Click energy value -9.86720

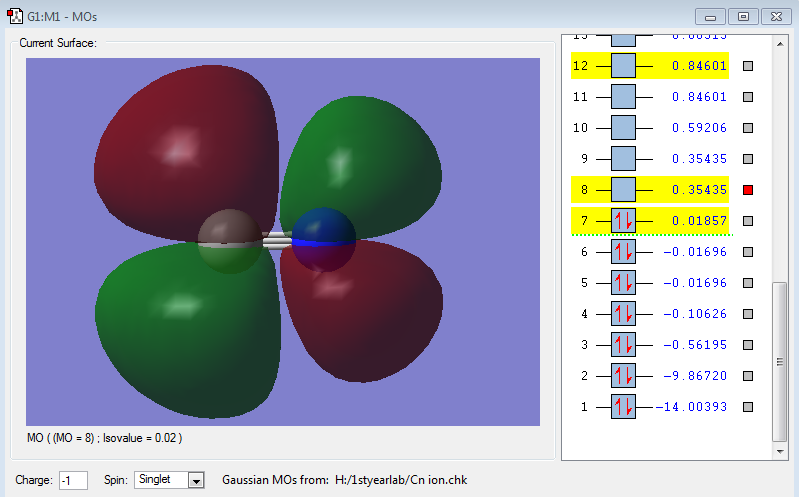pos(695,376)
